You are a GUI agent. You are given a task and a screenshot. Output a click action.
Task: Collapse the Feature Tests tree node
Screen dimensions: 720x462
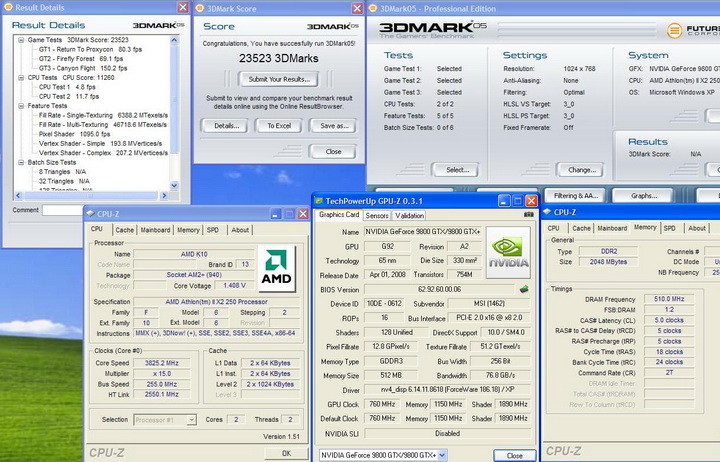click(x=21, y=106)
